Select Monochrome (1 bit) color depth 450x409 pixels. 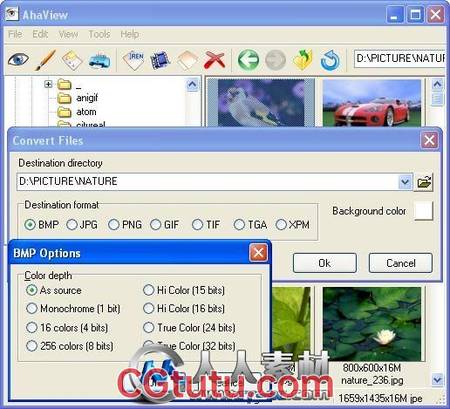pos(73,309)
